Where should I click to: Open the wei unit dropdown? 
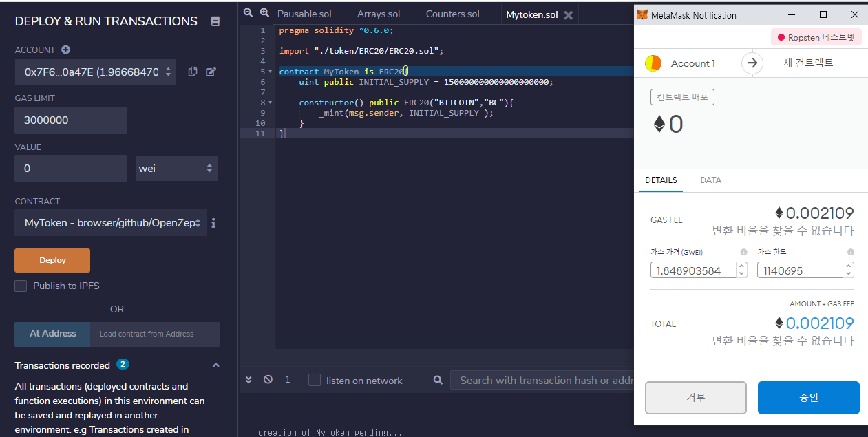coord(177,168)
